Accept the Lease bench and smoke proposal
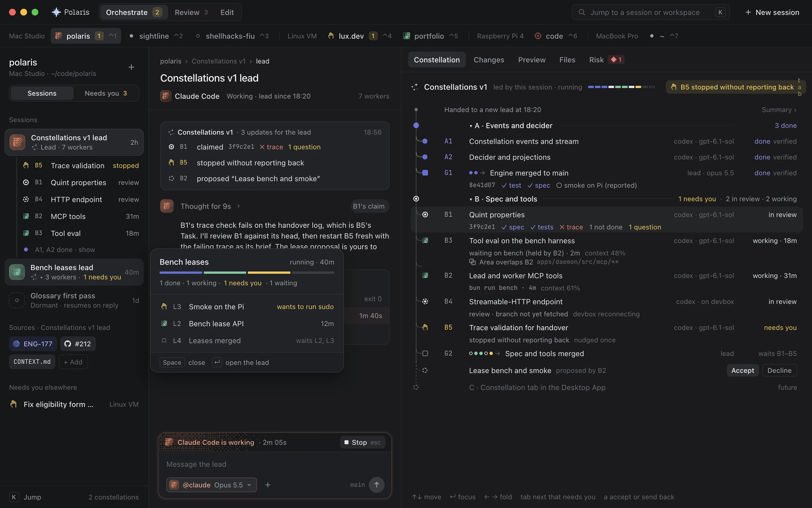 pyautogui.click(x=742, y=370)
